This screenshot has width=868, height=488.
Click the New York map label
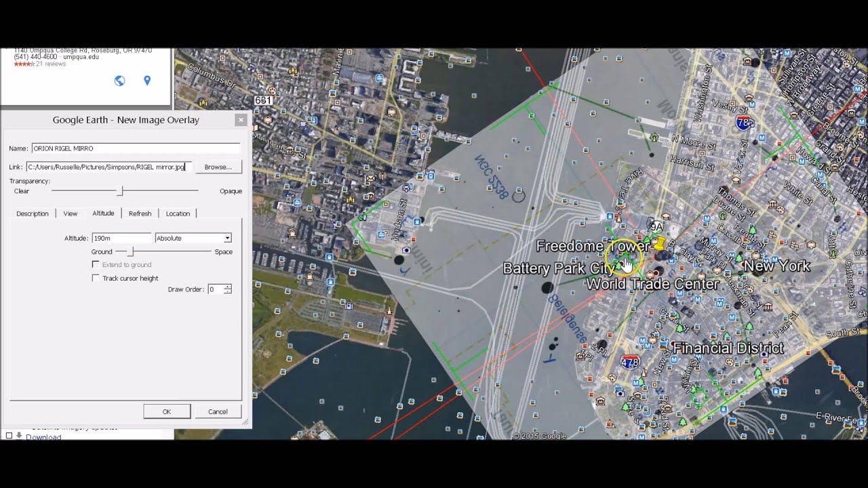(777, 266)
